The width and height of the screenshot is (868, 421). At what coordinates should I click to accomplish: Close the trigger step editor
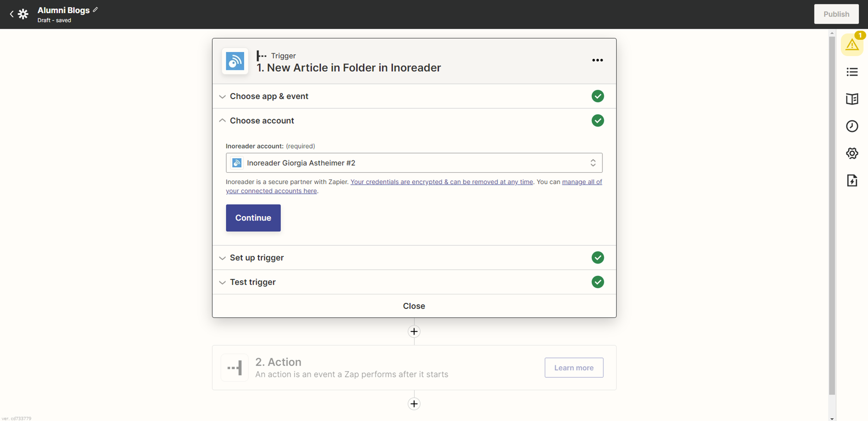pos(414,306)
